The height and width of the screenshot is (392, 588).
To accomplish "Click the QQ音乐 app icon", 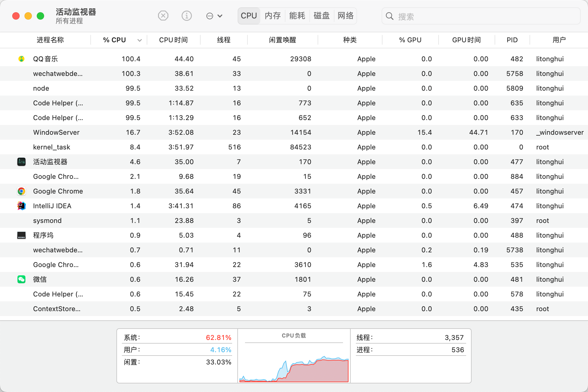I will coord(21,59).
